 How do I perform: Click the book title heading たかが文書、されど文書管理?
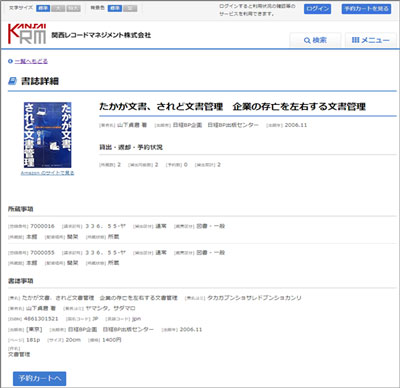(x=233, y=107)
